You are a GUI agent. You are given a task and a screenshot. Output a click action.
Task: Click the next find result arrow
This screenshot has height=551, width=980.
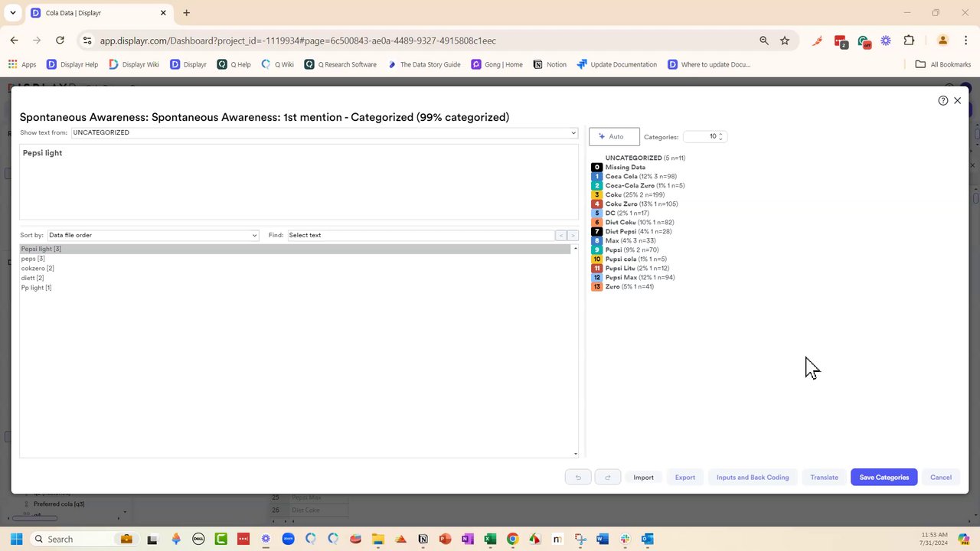(x=573, y=235)
